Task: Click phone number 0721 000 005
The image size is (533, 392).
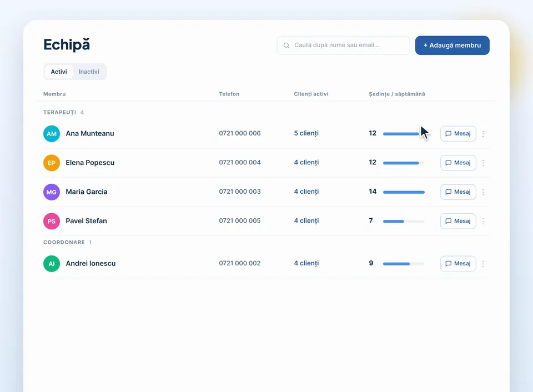Action: [x=240, y=221]
